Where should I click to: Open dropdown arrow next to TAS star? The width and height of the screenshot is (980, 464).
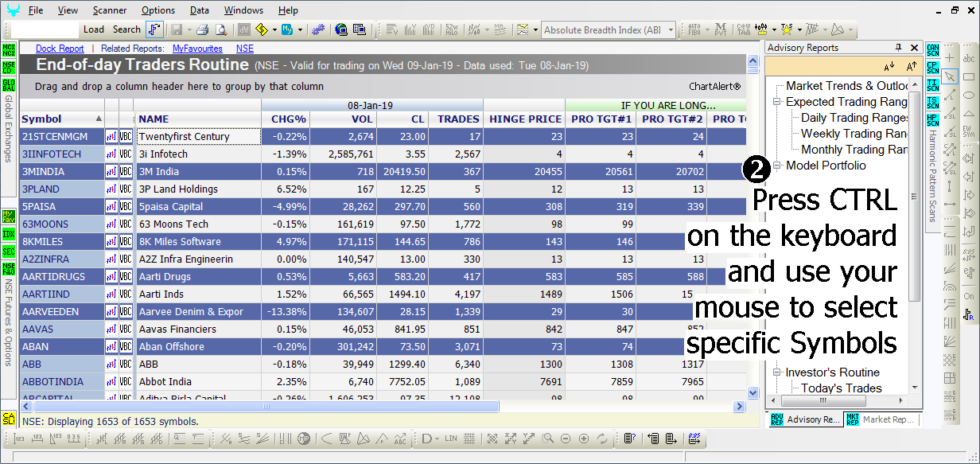[799, 29]
